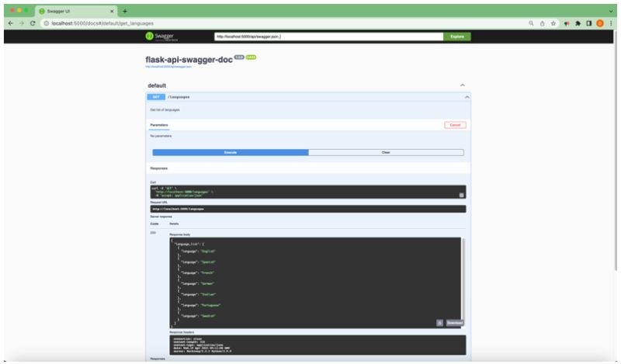Click the green OAS3 badge beside the title

coord(251,57)
